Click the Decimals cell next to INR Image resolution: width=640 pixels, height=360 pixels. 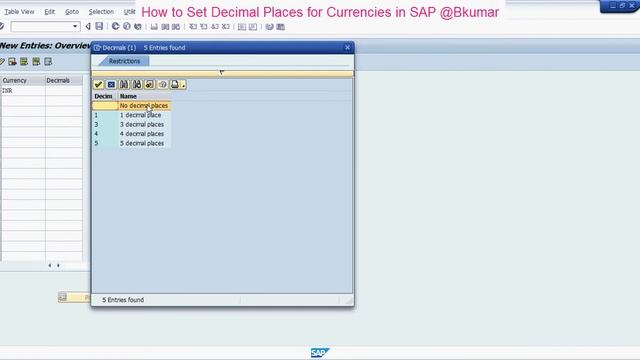tap(64, 91)
